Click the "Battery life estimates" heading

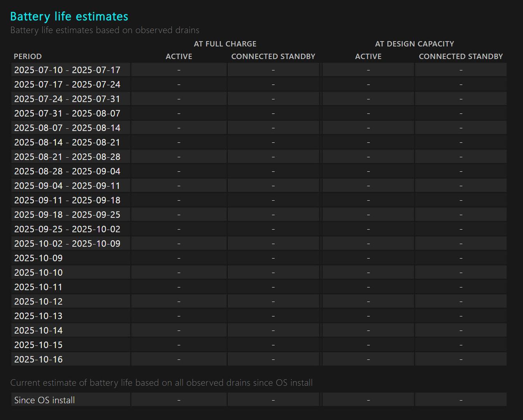[69, 16]
